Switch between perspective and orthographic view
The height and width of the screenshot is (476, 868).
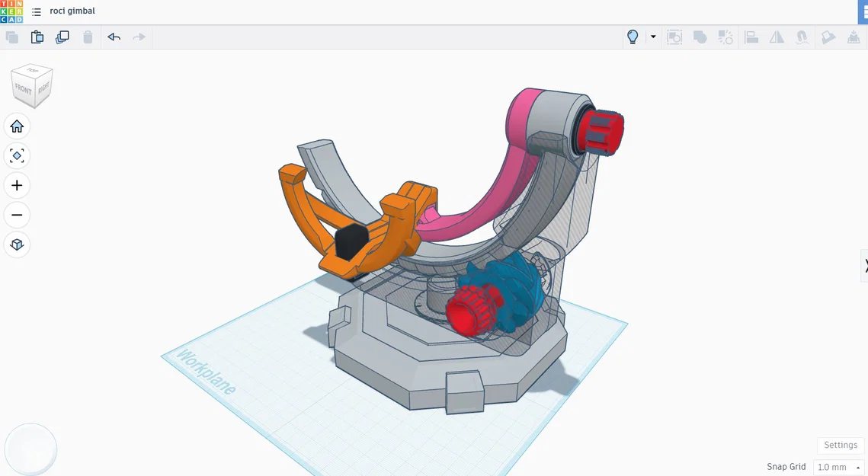point(18,244)
